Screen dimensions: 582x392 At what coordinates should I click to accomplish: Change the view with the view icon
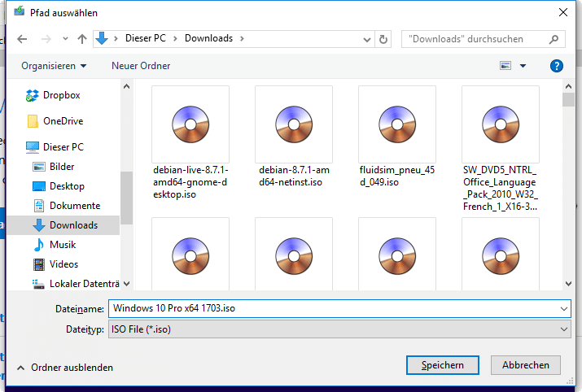[505, 66]
